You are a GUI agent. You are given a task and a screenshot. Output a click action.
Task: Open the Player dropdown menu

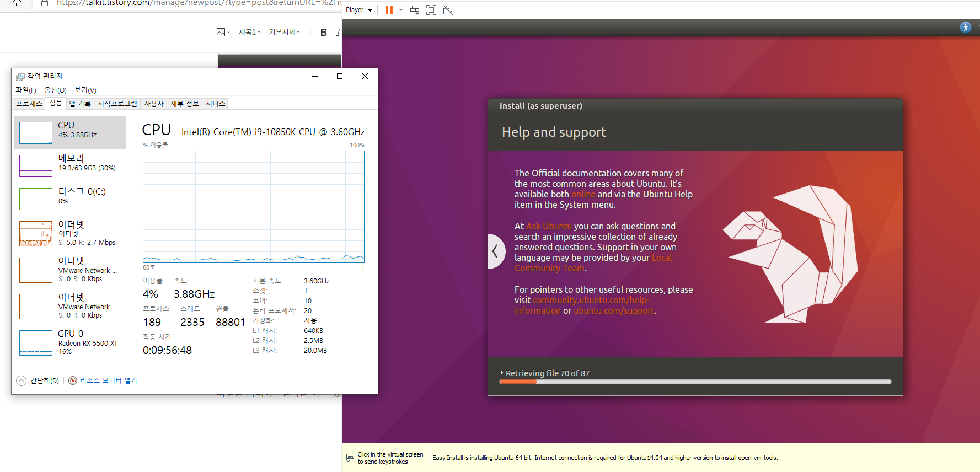tap(359, 10)
